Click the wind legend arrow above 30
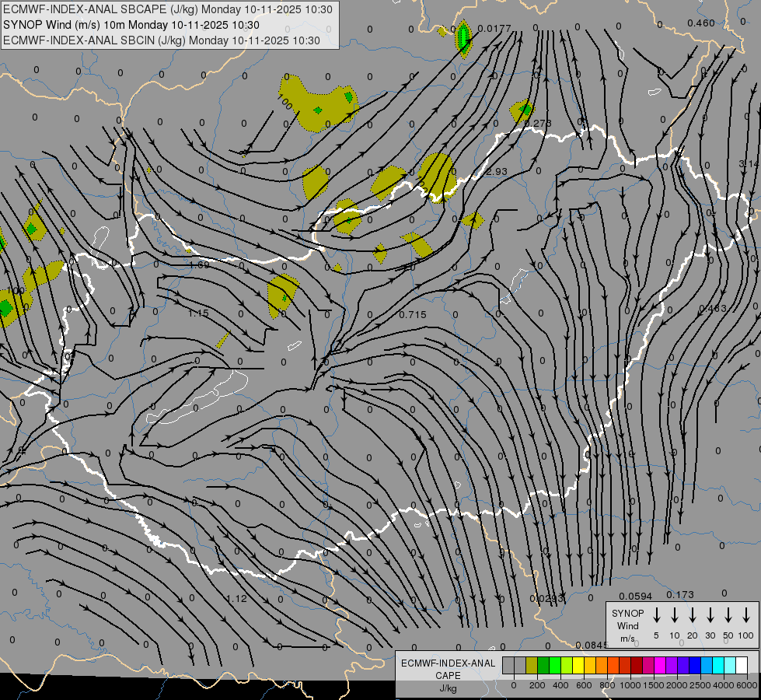The image size is (761, 700). tap(710, 615)
